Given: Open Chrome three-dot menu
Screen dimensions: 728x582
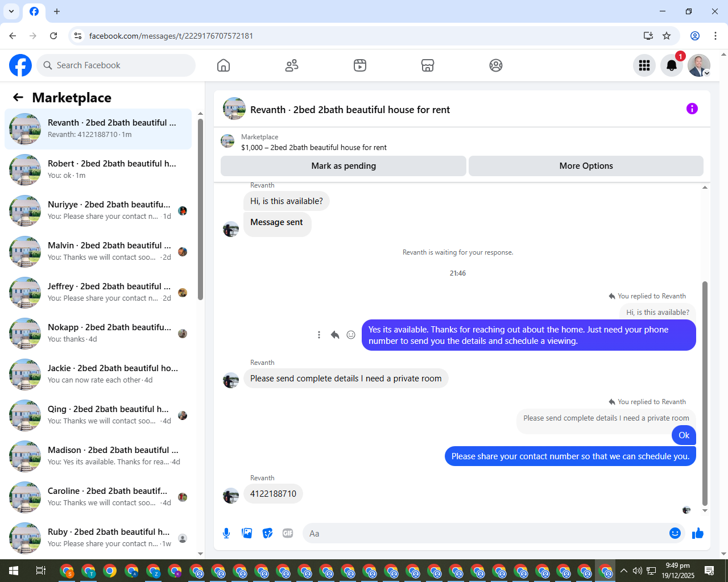Looking at the screenshot, I should point(715,36).
